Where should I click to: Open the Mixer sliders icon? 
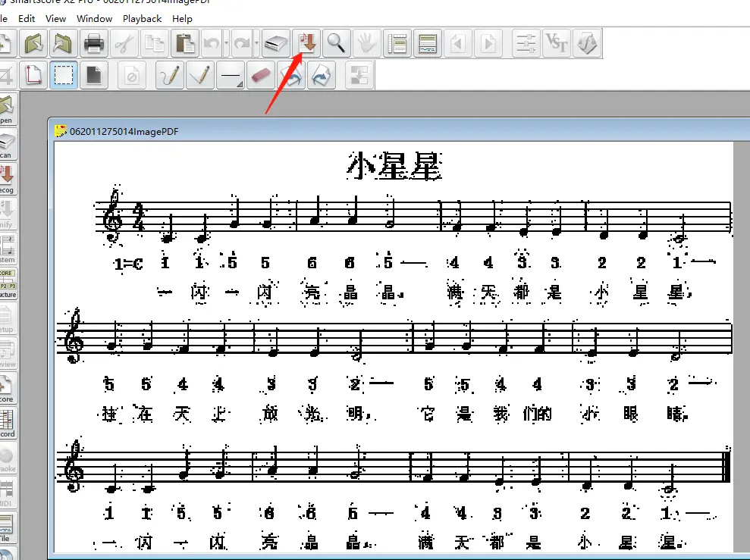pyautogui.click(x=526, y=43)
